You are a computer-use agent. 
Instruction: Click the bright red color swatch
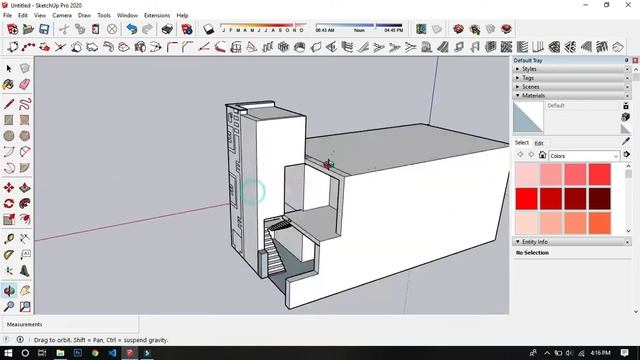pyautogui.click(x=527, y=199)
